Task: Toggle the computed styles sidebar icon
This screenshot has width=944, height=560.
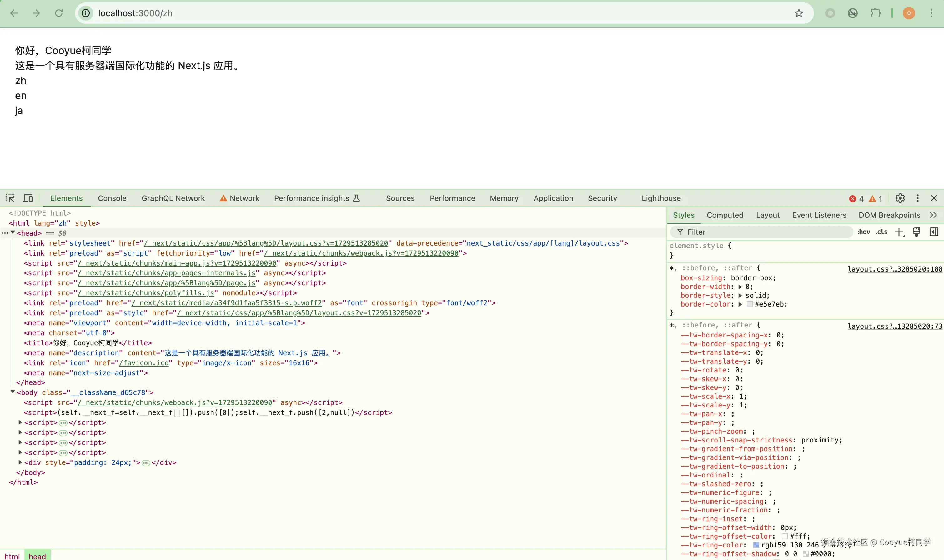Action: (934, 232)
